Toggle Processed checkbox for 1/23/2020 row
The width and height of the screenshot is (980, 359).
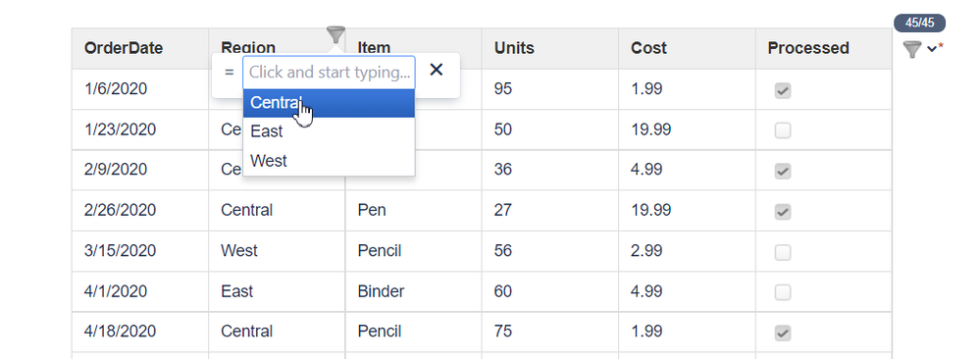pos(783,130)
